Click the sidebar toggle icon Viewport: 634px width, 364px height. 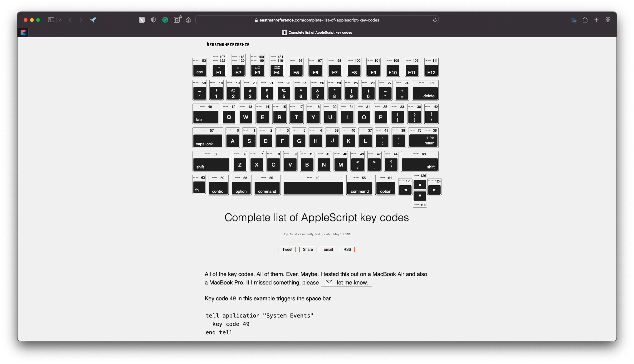click(51, 20)
